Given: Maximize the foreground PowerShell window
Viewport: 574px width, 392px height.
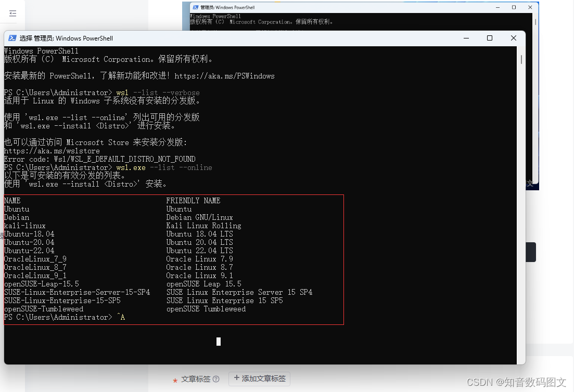Looking at the screenshot, I should [489, 38].
